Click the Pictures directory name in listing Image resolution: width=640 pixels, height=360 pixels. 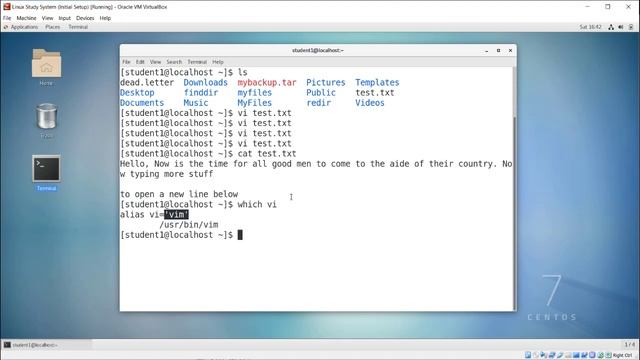tap(326, 82)
